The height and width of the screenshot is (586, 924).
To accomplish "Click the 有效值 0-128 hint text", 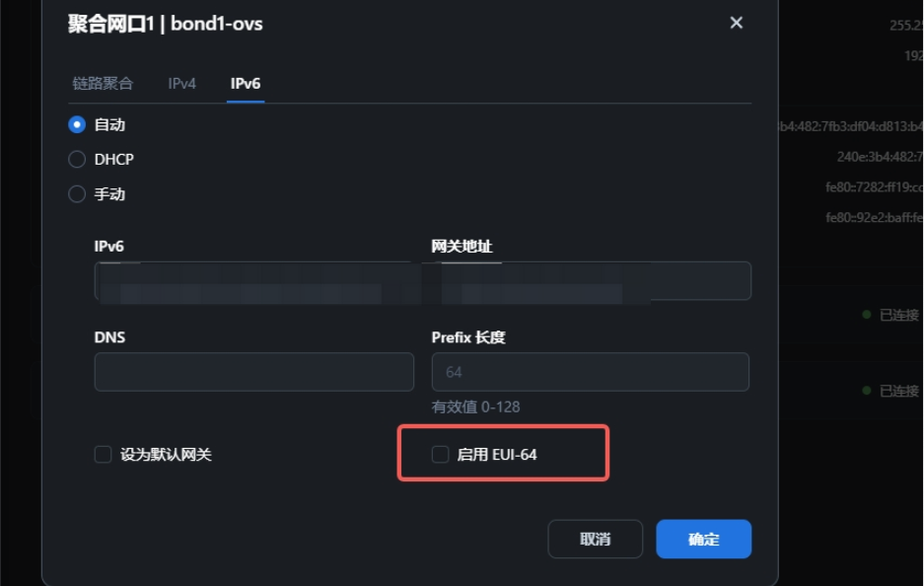I will coord(475,406).
